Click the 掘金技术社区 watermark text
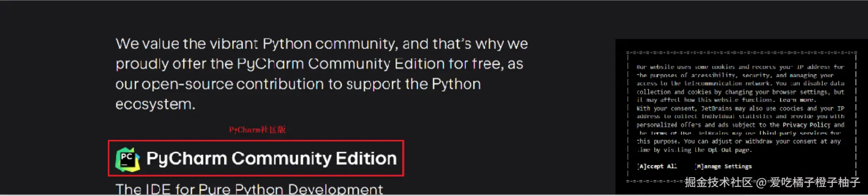 (718, 183)
